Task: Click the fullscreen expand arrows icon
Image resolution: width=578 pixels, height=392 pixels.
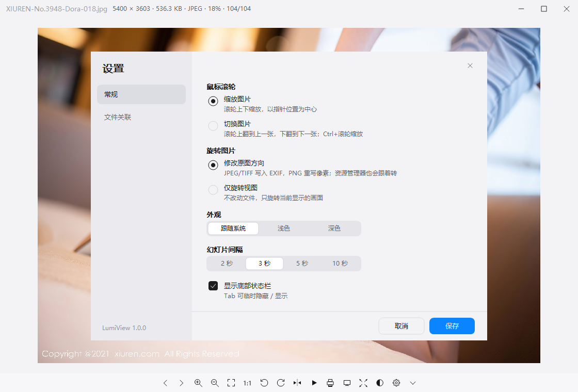Action: click(x=363, y=383)
